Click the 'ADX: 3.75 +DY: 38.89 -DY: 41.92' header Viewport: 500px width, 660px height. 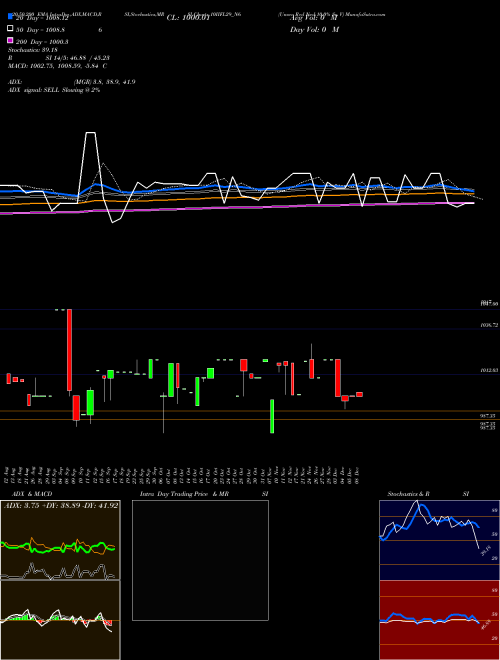tap(61, 506)
